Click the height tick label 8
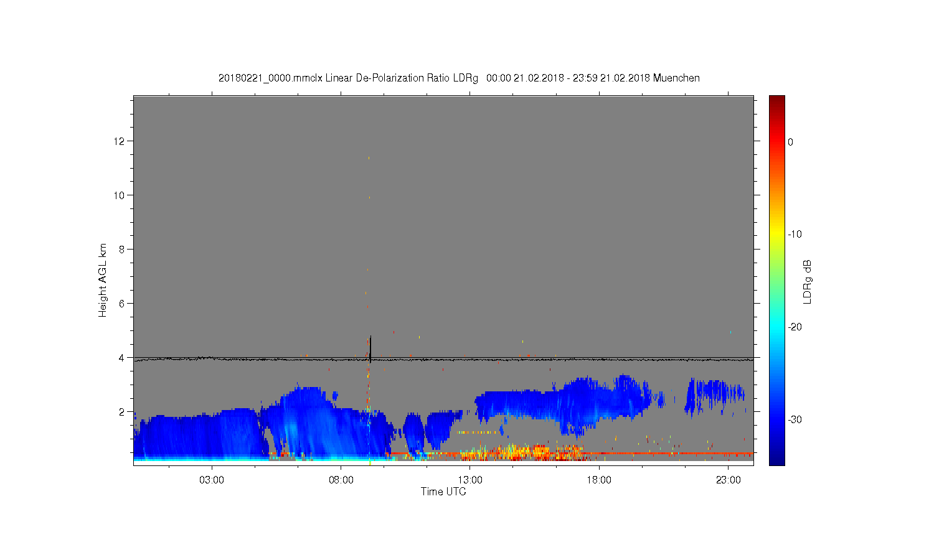Viewport: 934px width, 560px height. tap(122, 250)
